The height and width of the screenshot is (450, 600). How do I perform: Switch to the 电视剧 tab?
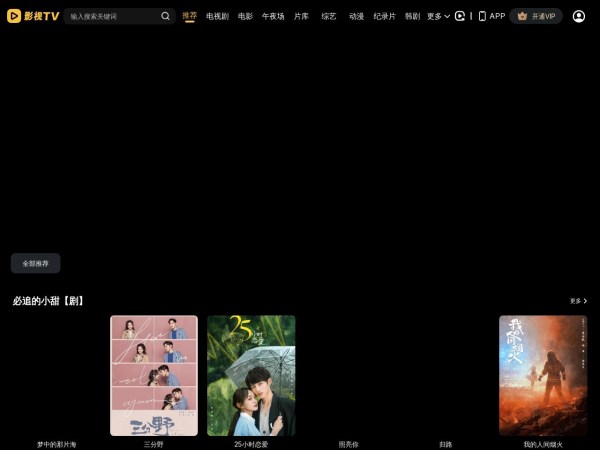point(217,16)
